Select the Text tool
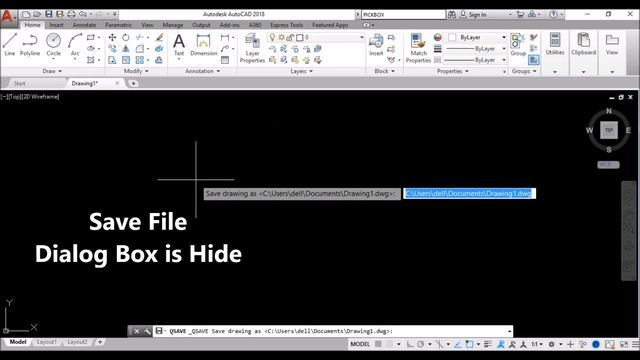Screen dimensions: 640x360 click(x=179, y=45)
